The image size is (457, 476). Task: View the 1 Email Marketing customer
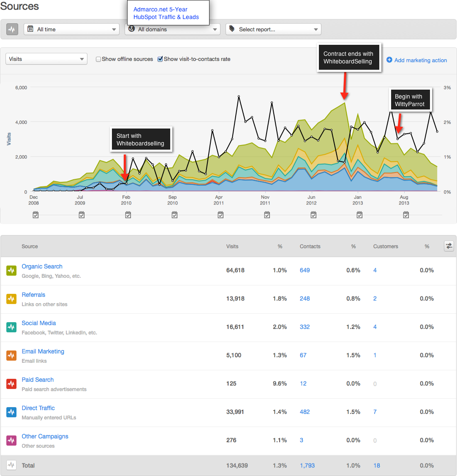point(375,355)
